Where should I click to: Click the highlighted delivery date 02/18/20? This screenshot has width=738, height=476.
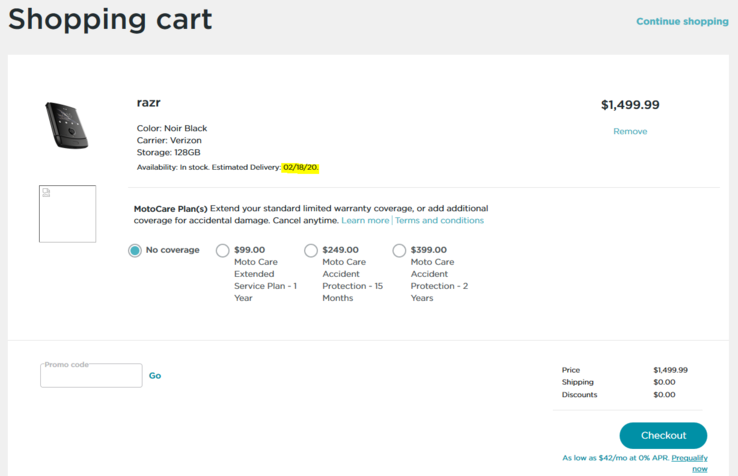click(300, 167)
